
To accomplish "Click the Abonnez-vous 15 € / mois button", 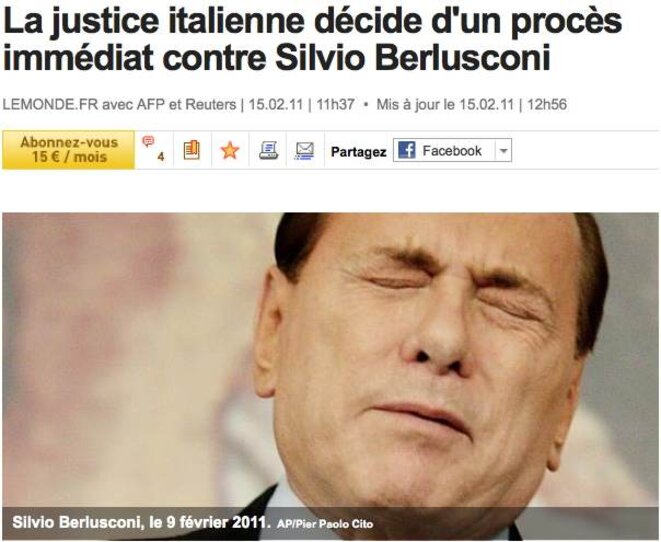I will [x=69, y=150].
